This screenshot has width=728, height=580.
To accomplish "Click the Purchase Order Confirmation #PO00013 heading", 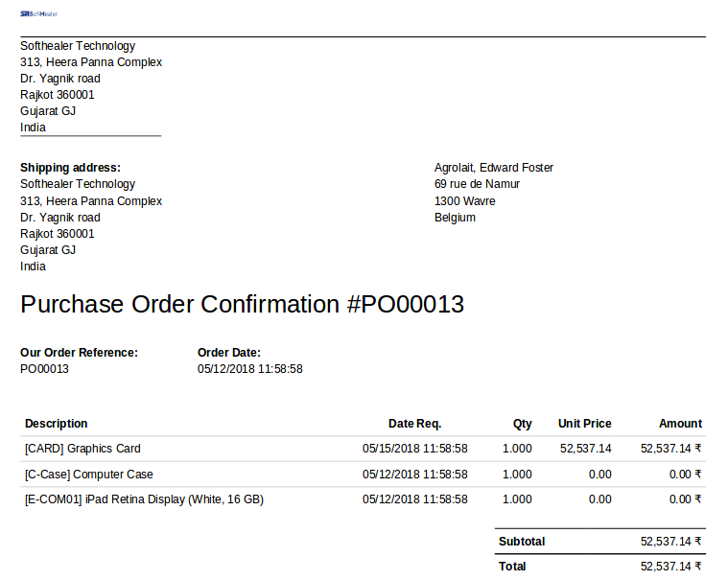I will point(242,305).
